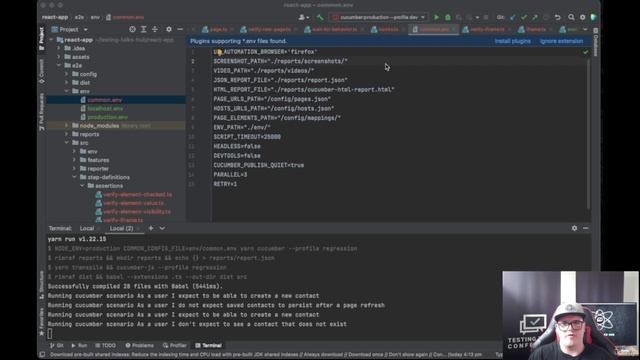Image resolution: width=640 pixels, height=360 pixels.
Task: Click Expand All icon in Project panel
Action: 144,29
